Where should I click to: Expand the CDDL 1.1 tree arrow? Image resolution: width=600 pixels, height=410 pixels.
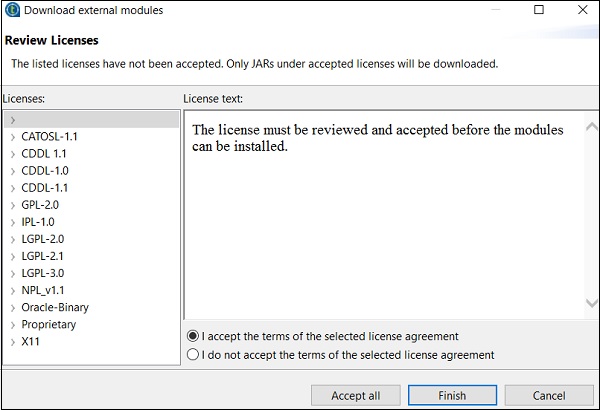point(13,154)
